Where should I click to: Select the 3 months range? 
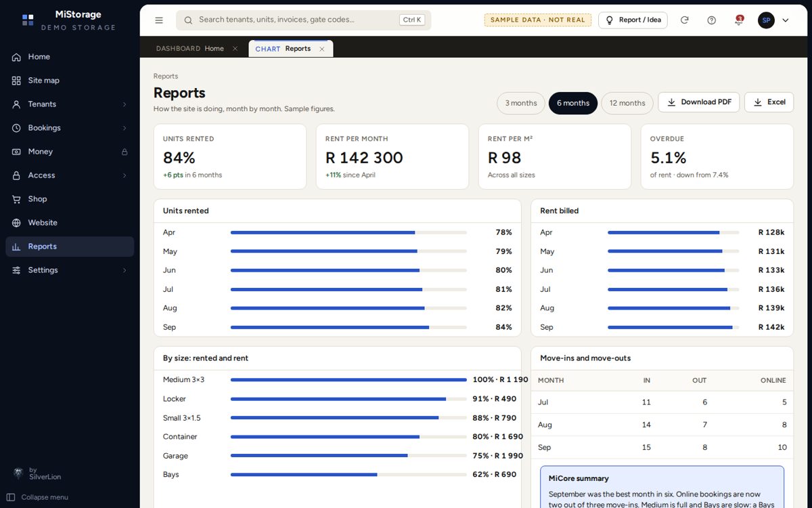pos(521,103)
